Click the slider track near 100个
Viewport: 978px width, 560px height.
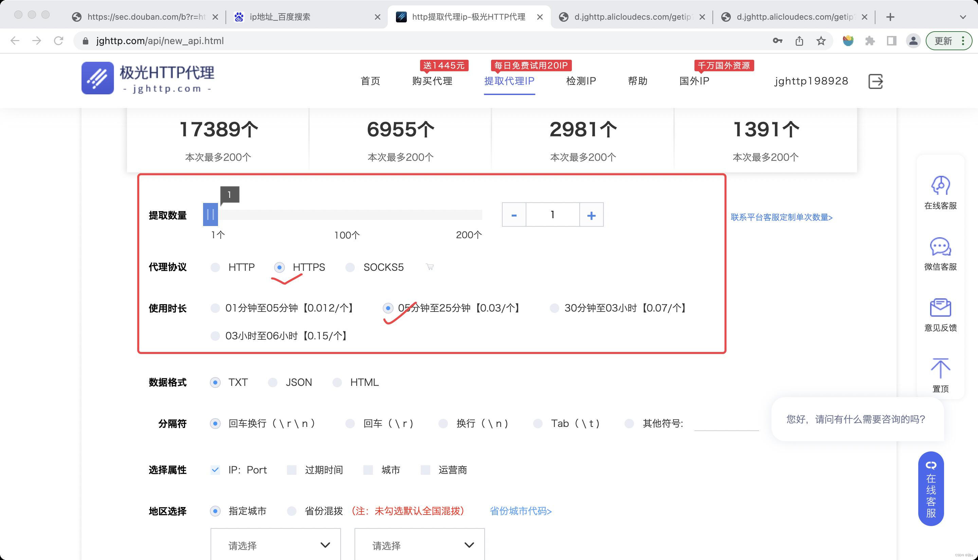tap(347, 214)
